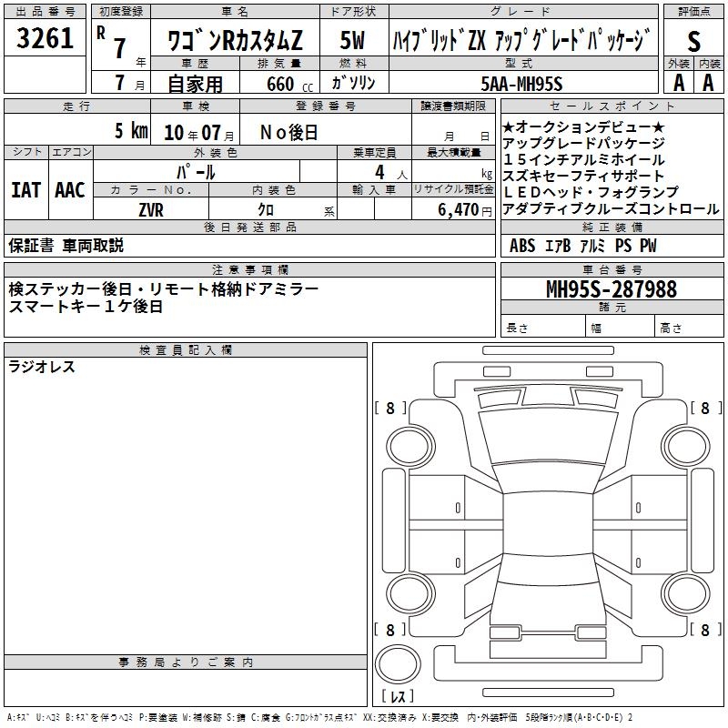The width and height of the screenshot is (728, 728).
Task: Select genuine equipment ABS エアB アルミ PS PW
Action: click(x=583, y=246)
